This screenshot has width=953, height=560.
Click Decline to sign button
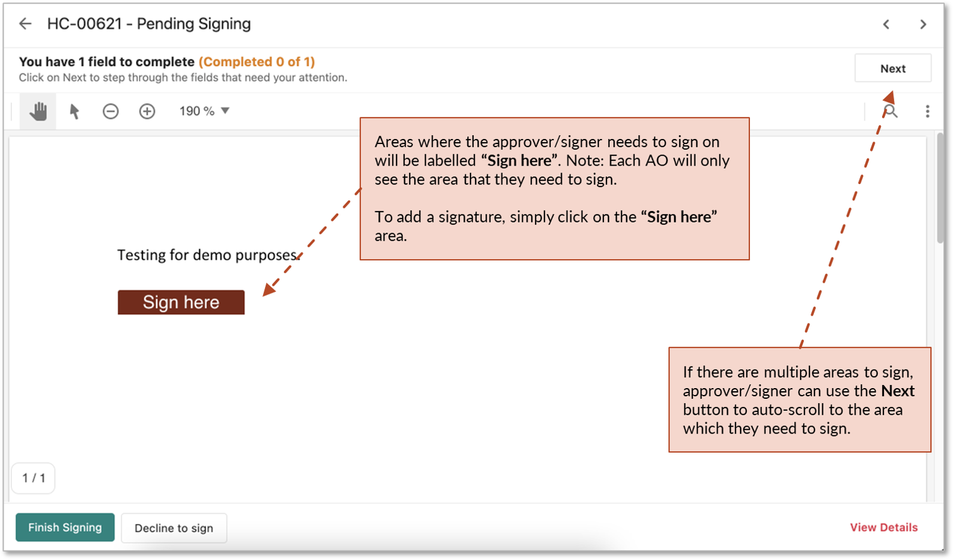click(174, 528)
